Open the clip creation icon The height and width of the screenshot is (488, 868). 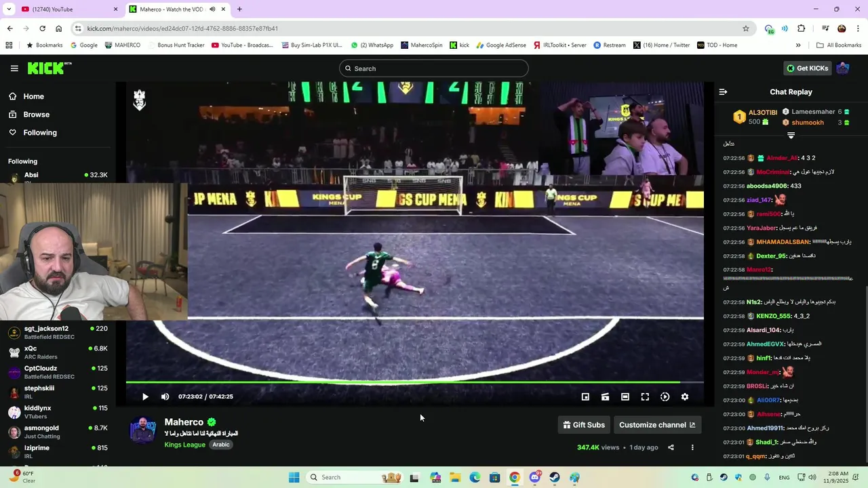[605, 396]
